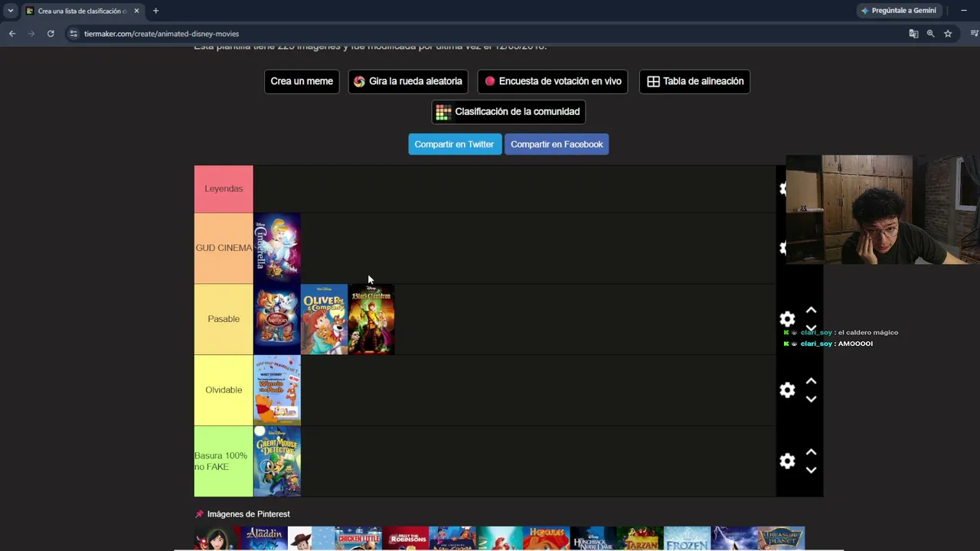This screenshot has width=980, height=551.
Task: Pick the Frozen thumbnail
Action: point(687,538)
